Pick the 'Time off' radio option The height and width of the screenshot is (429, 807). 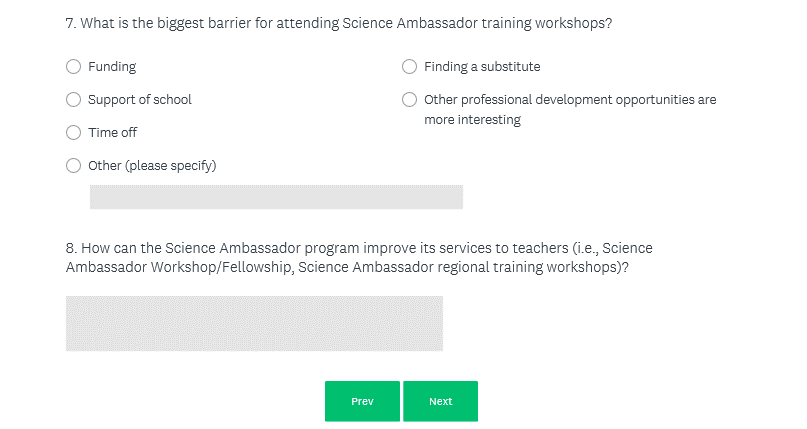tap(73, 132)
